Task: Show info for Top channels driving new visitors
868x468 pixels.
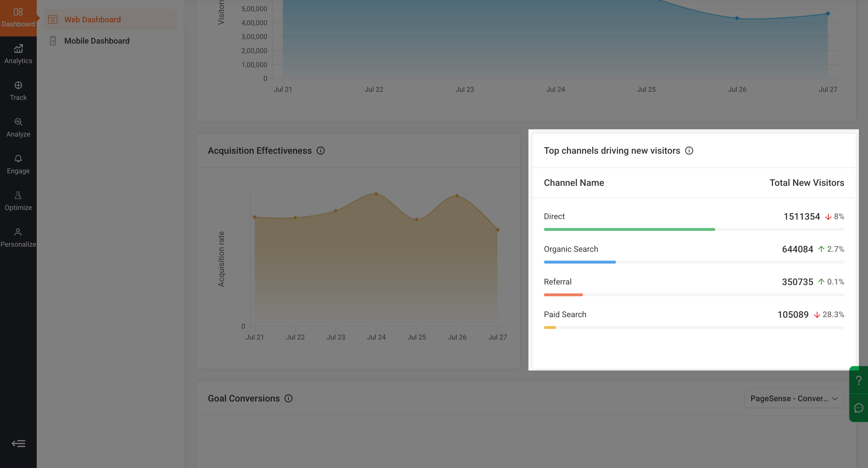Action: coord(689,151)
